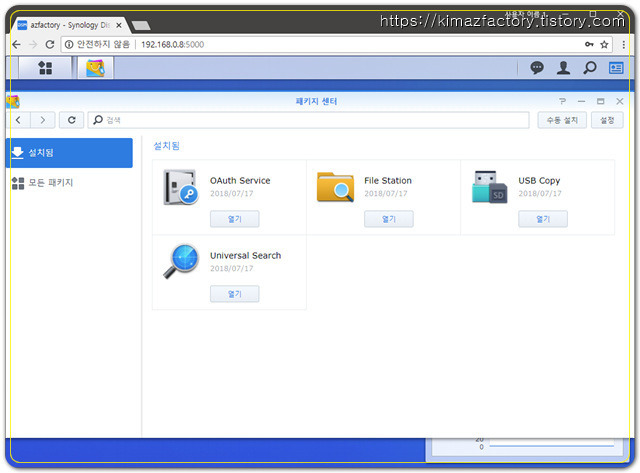Select the Package Center taskbar icon
This screenshot has width=640, height=473.
point(95,68)
